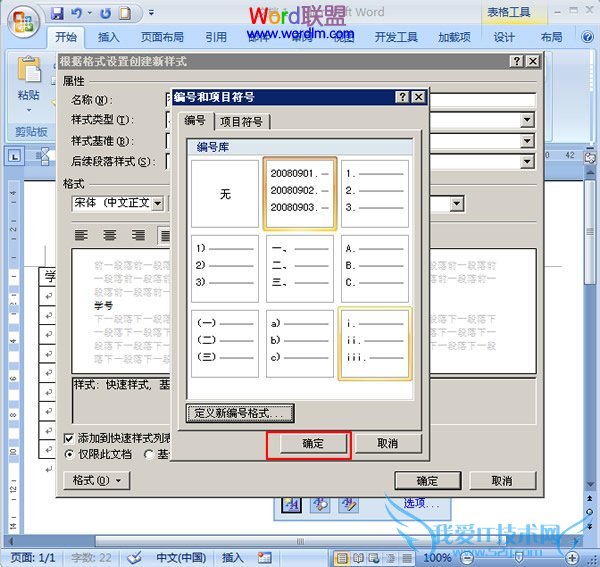The width and height of the screenshot is (600, 567).
Task: Switch to full screen reading view
Action: (x=358, y=558)
